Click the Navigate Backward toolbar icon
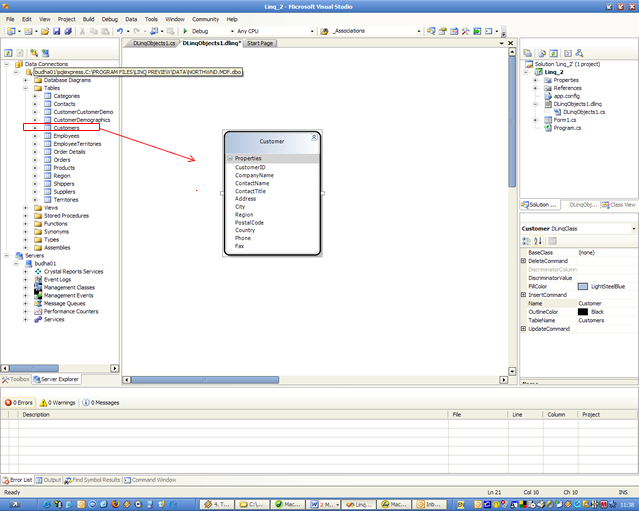 pos(154,31)
